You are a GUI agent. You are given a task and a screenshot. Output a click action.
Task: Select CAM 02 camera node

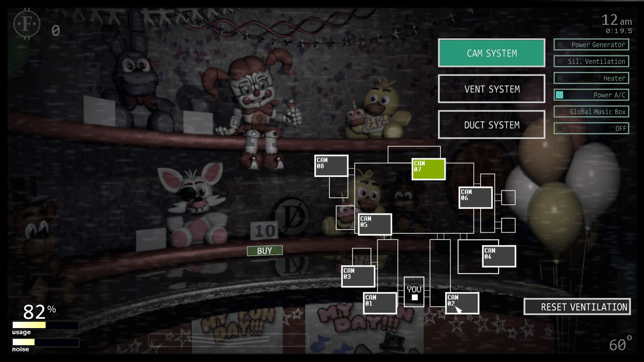pos(461,303)
